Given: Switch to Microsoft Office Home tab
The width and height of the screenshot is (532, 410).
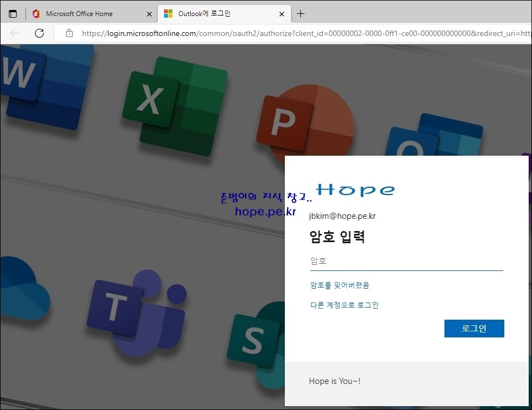Looking at the screenshot, I should [91, 14].
